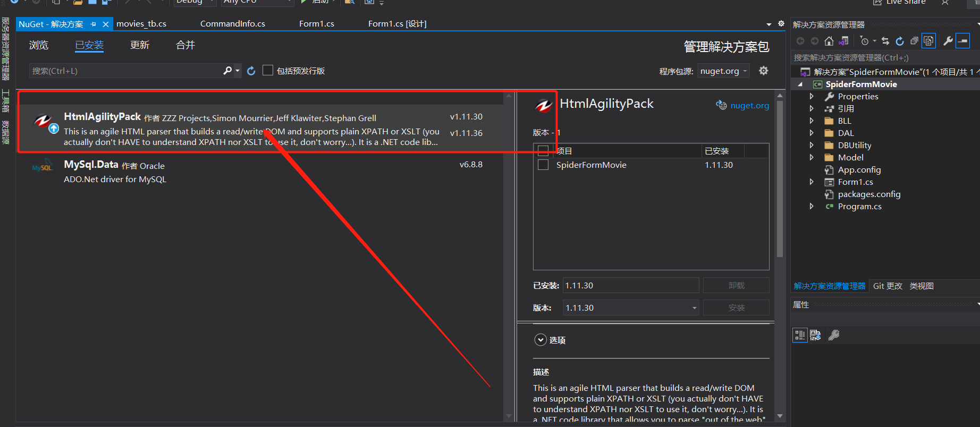Viewport: 980px width, 427px height.
Task: Open the movies_tb.cs tab
Action: pyautogui.click(x=141, y=24)
